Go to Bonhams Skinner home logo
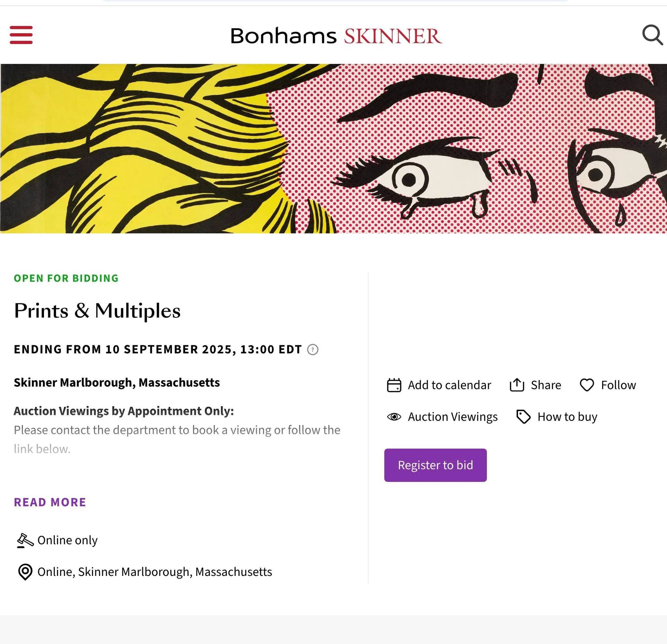667x644 pixels. pyautogui.click(x=336, y=36)
